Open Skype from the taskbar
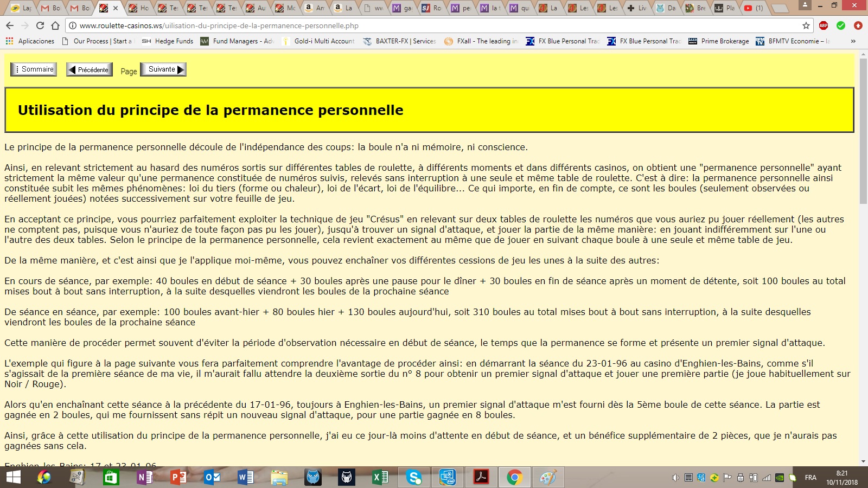Screen dimensions: 868x488 tap(414, 477)
